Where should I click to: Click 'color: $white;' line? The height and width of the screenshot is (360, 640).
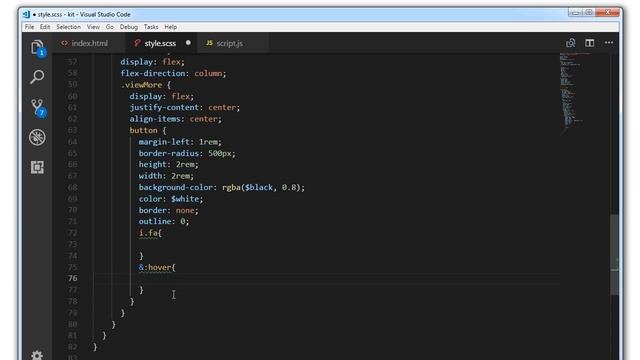click(171, 199)
